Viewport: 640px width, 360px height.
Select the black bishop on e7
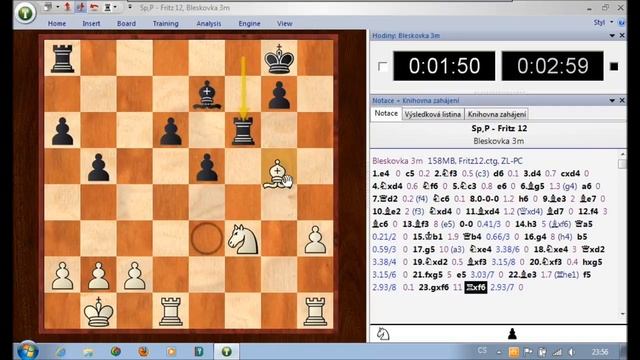207,95
